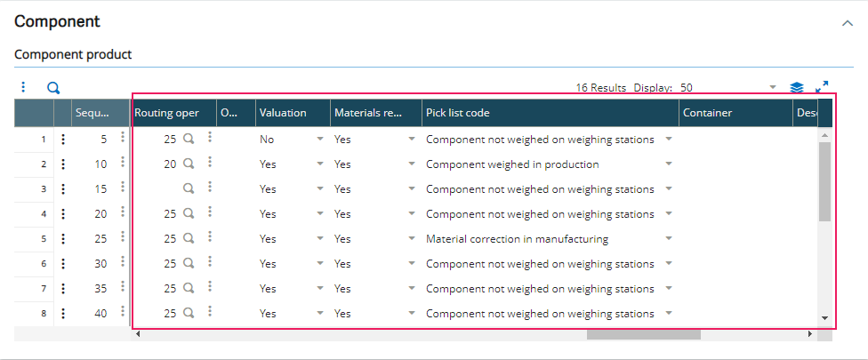Click the Container column header
868x360 pixels.
click(735, 113)
